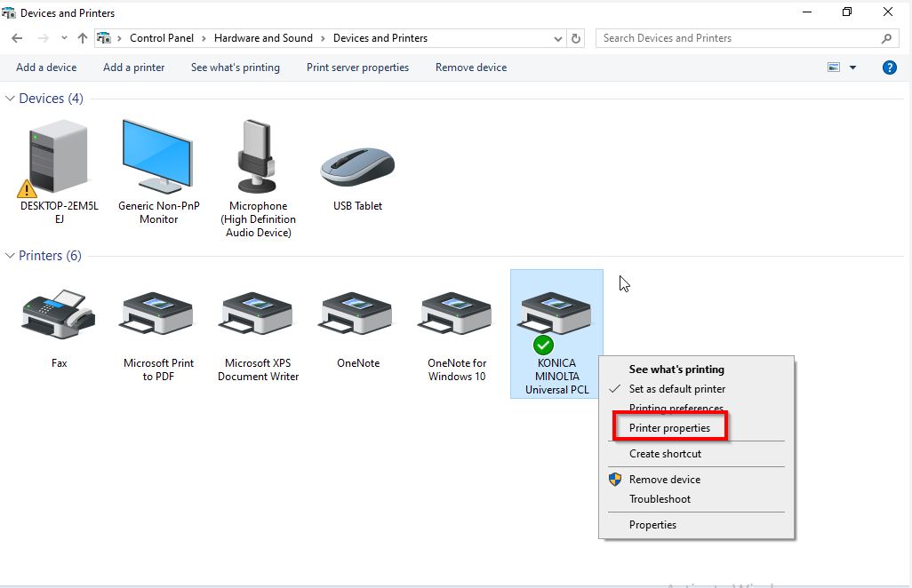Collapse the Devices (4) group

pos(12,99)
